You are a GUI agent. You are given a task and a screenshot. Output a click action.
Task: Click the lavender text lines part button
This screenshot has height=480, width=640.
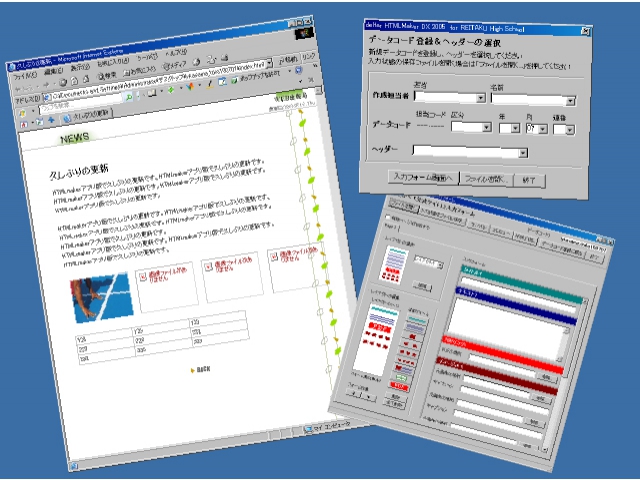(x=415, y=328)
